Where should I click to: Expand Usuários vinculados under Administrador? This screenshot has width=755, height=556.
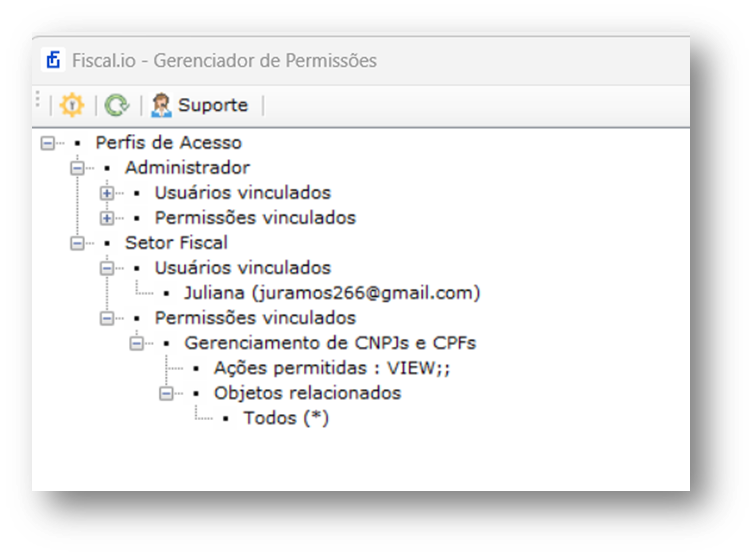click(107, 193)
